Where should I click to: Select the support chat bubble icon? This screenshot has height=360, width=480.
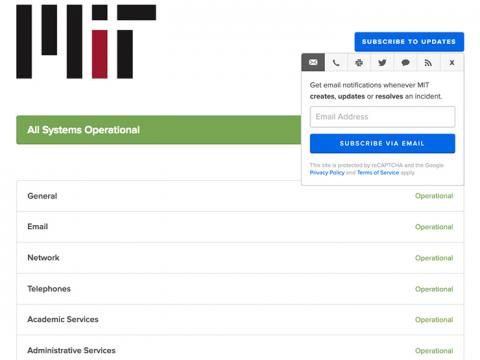coord(405,62)
